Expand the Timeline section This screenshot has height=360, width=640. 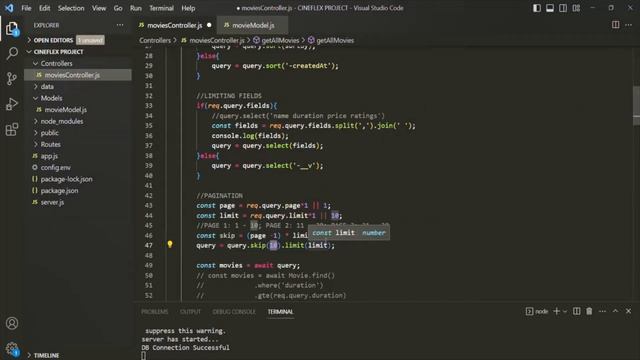click(46, 356)
